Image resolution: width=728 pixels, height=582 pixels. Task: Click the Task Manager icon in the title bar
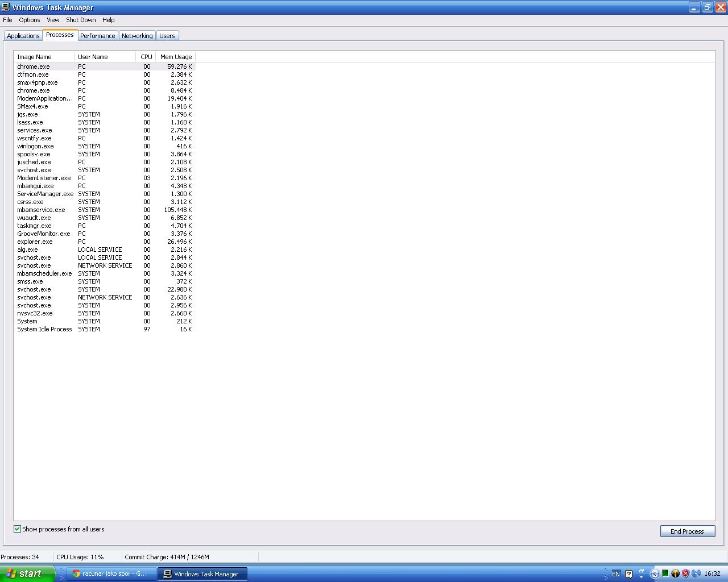point(6,7)
